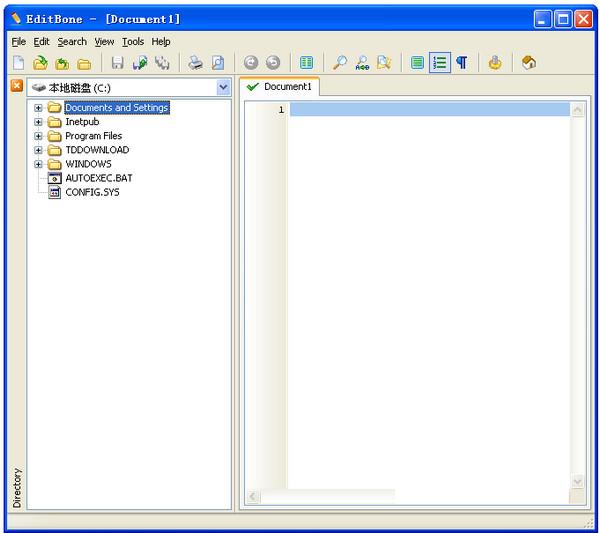Viewport: 600px width, 533px height.
Task: Click the Print printer icon
Action: [196, 63]
